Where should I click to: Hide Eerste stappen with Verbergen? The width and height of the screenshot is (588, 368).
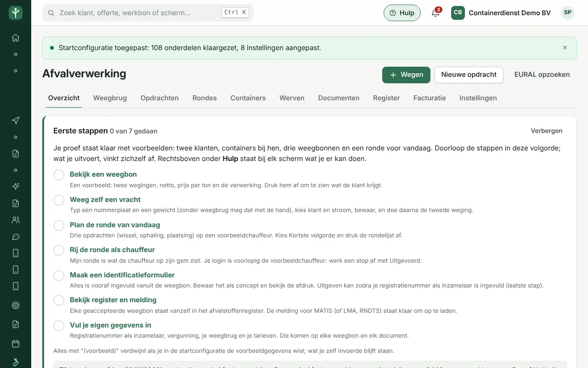point(547,131)
